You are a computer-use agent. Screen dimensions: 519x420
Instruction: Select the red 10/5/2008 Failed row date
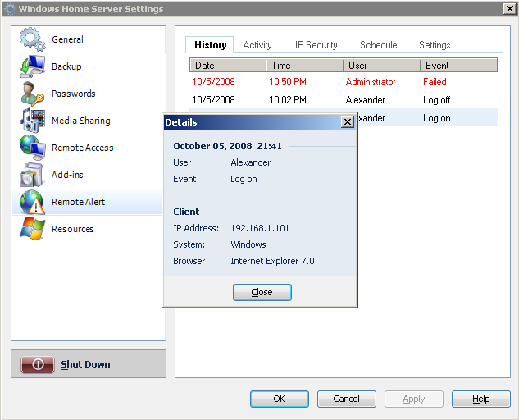pyautogui.click(x=213, y=82)
